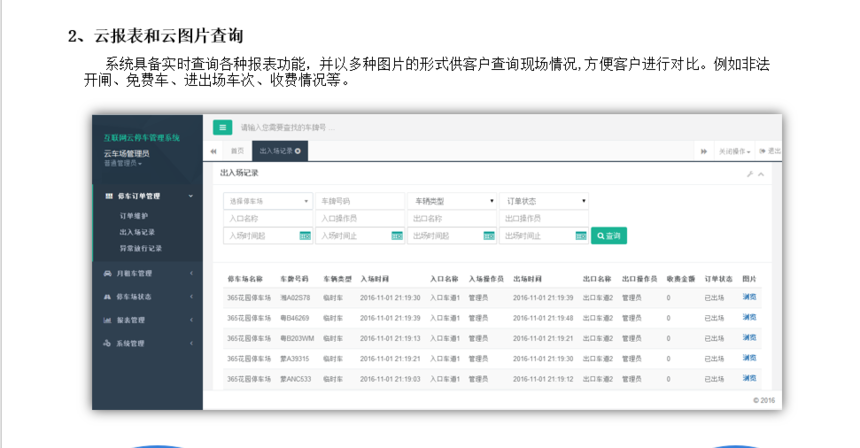Viewport: 860px width, 448px height.
Task: Click the 出口名称 input field
Action: coord(452,218)
